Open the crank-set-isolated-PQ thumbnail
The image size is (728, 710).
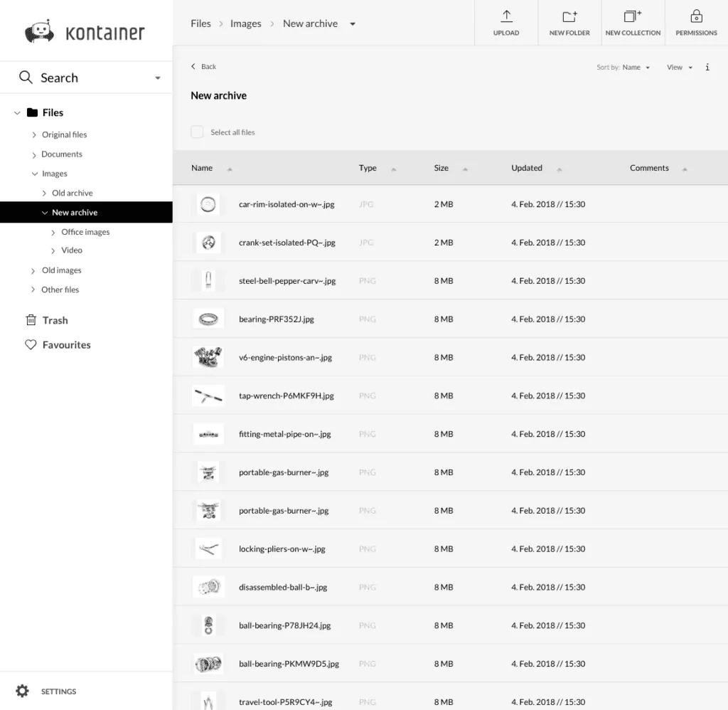[x=208, y=242]
